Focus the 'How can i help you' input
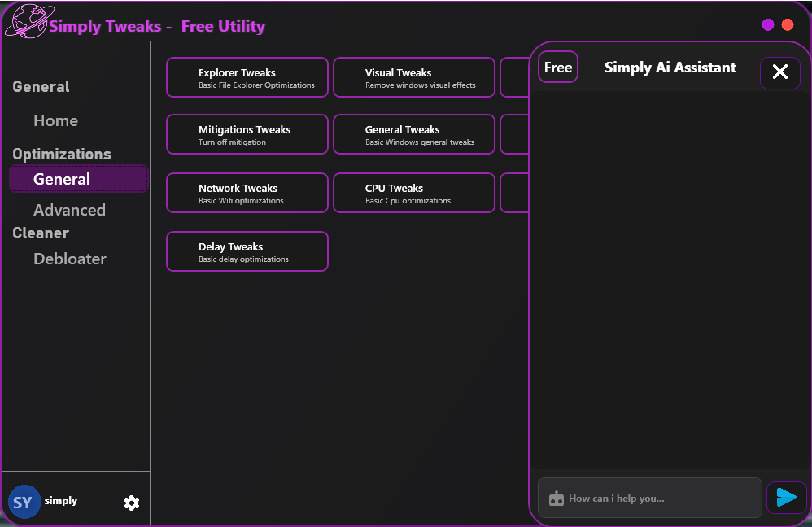812x527 pixels. tap(659, 499)
